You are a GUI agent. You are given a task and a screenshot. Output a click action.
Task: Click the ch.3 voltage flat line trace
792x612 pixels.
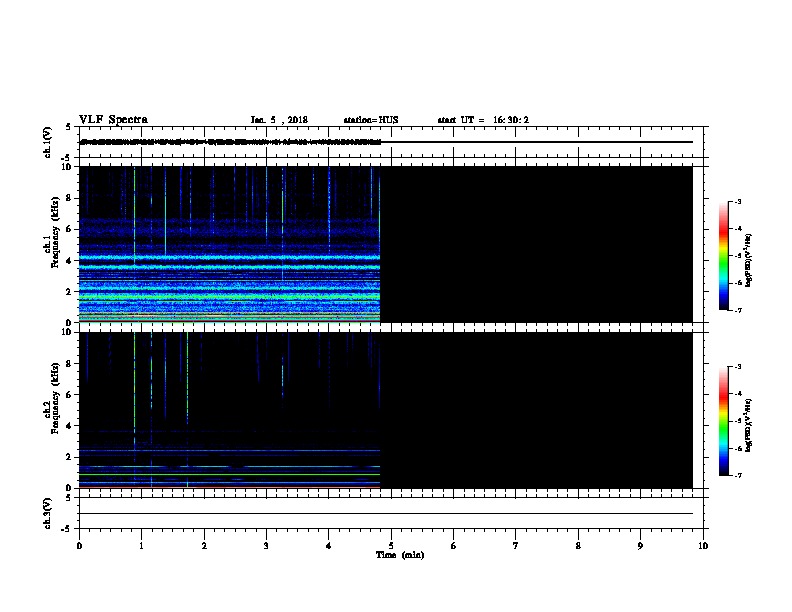pyautogui.click(x=386, y=514)
